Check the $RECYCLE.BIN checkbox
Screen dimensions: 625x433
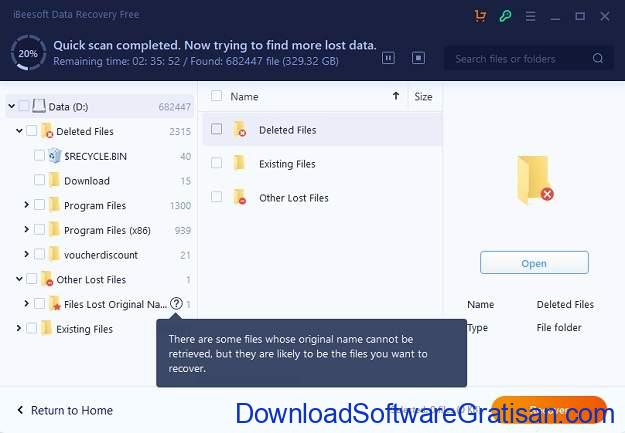39,155
